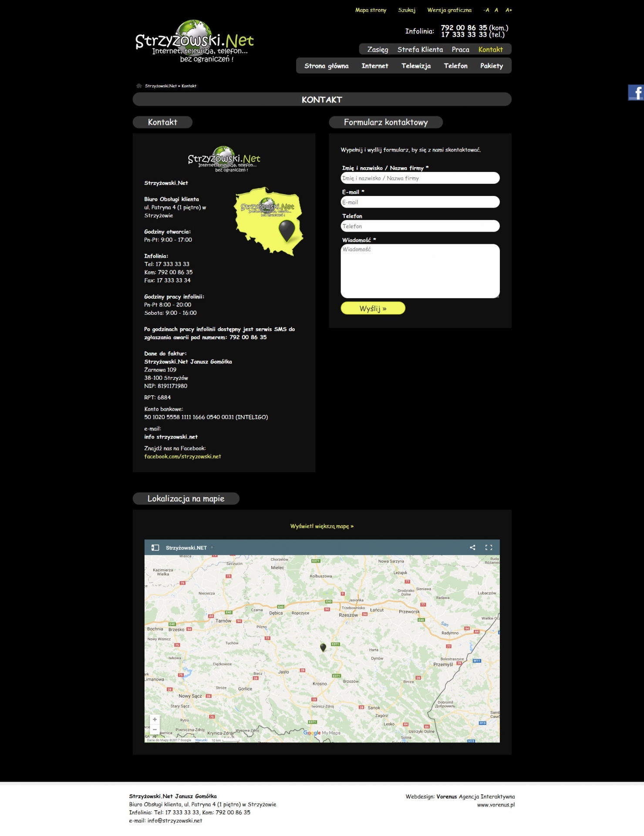This screenshot has width=644, height=836.
Task: Open the Facebook side tab icon
Action: click(x=636, y=93)
